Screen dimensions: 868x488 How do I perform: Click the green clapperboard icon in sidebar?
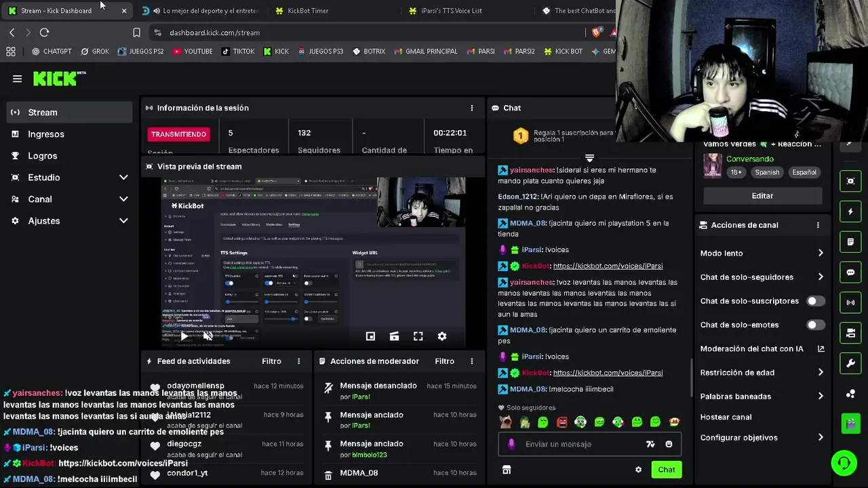(x=850, y=424)
